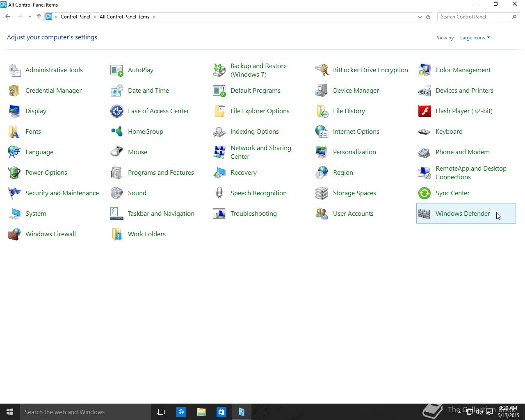This screenshot has height=420, width=525.
Task: Click the taskbar Search the web box
Action: [85, 412]
